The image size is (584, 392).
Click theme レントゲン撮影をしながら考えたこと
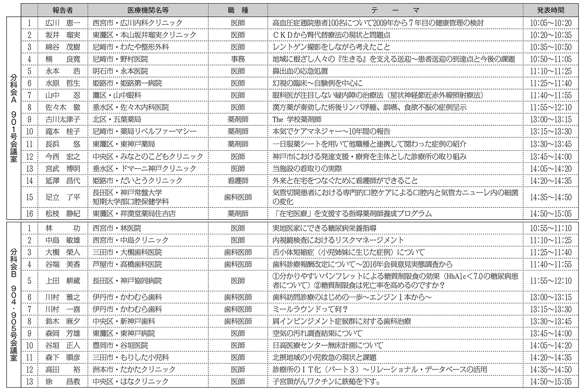click(331, 47)
